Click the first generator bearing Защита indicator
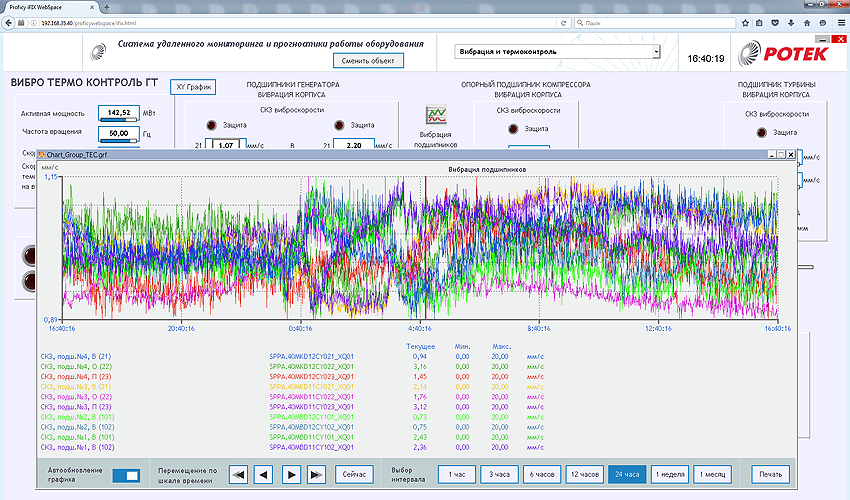850x500 pixels. tap(211, 125)
